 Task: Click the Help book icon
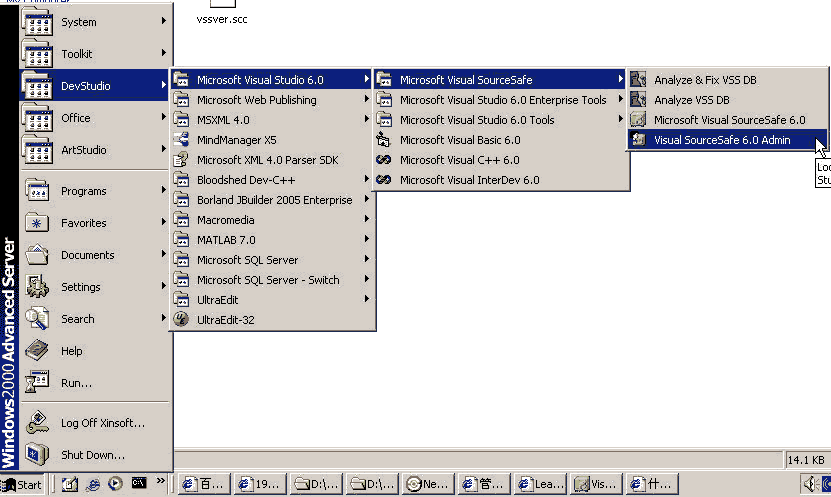(x=37, y=350)
